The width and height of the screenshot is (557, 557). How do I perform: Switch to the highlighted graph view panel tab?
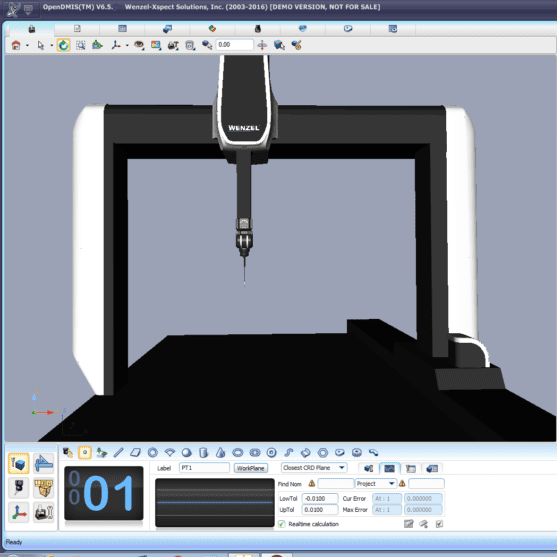(390, 469)
